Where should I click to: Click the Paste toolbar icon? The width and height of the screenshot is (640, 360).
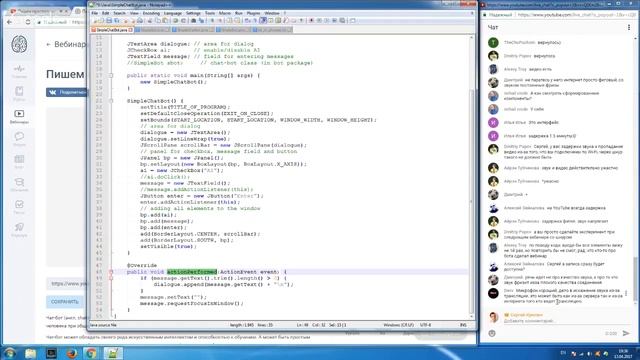[x=165, y=20]
